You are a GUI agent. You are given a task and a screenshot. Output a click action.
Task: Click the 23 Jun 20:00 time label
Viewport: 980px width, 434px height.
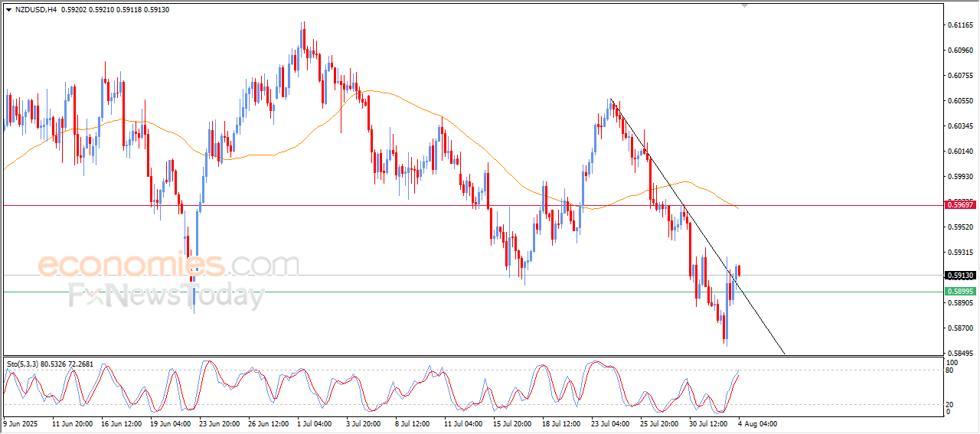pos(218,423)
